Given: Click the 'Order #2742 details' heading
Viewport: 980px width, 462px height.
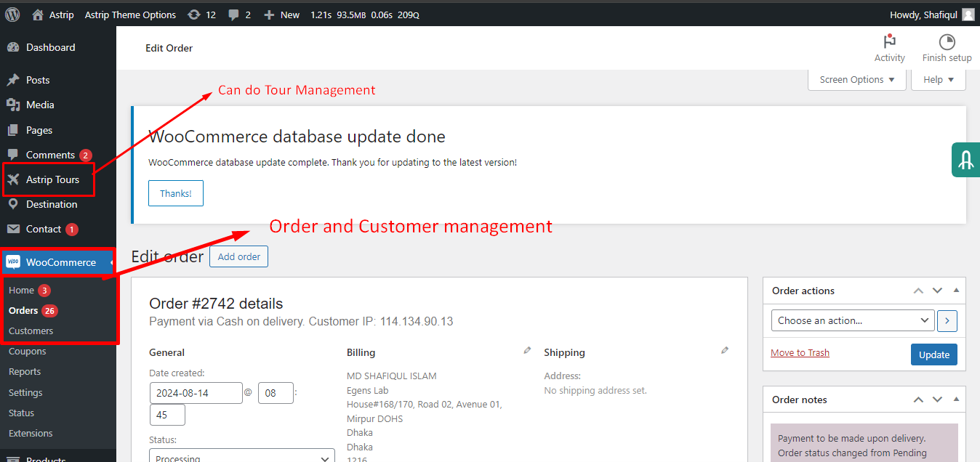Looking at the screenshot, I should 216,304.
